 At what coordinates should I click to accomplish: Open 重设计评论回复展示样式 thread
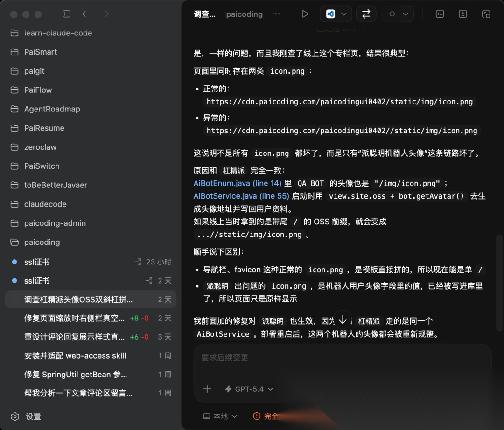[91, 337]
